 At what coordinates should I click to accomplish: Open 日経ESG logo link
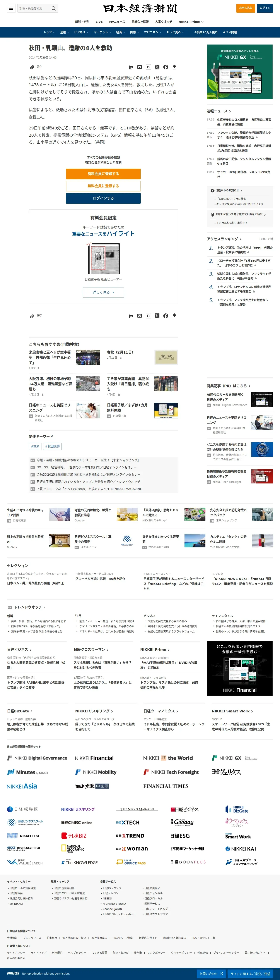[180, 836]
